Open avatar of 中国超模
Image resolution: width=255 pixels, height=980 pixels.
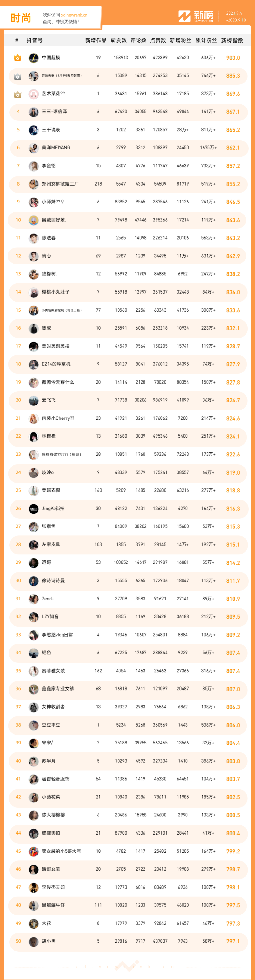[34, 58]
